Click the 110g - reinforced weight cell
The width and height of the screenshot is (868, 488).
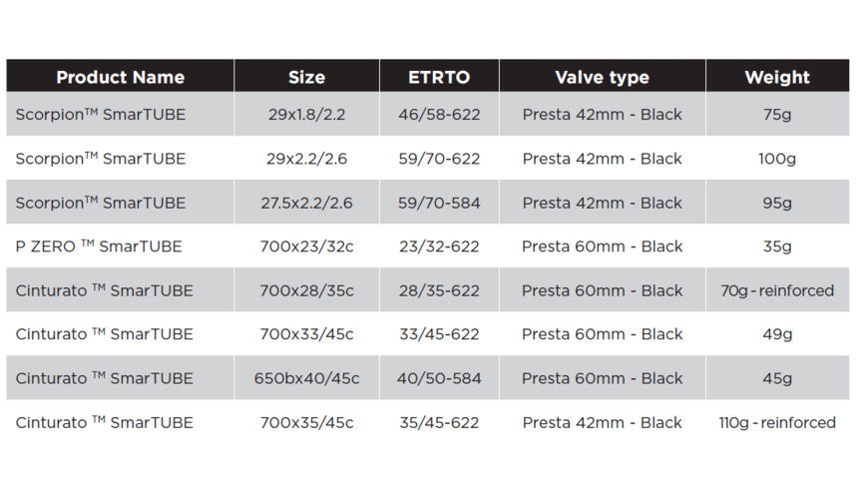click(777, 422)
